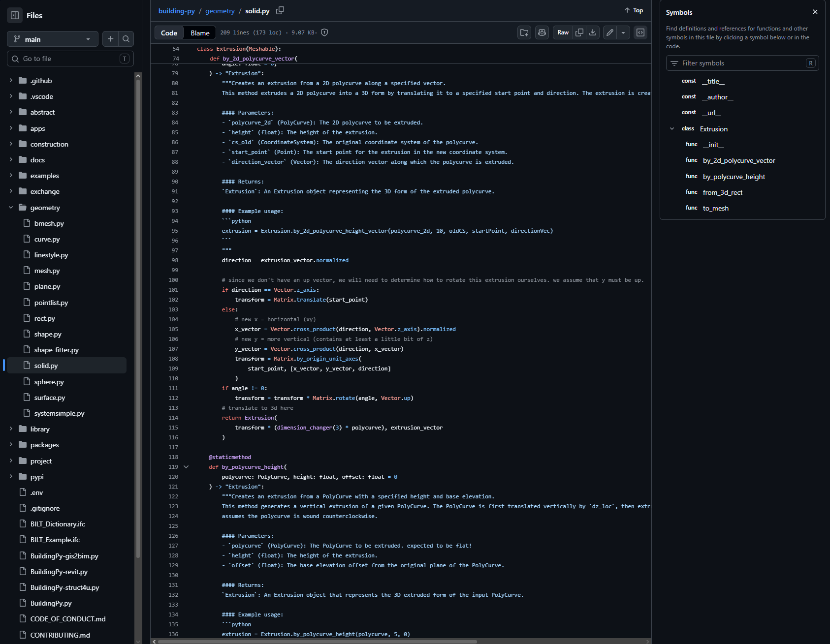Open BuildingPy.py in the file tree
The width and height of the screenshot is (830, 644).
coord(51,603)
